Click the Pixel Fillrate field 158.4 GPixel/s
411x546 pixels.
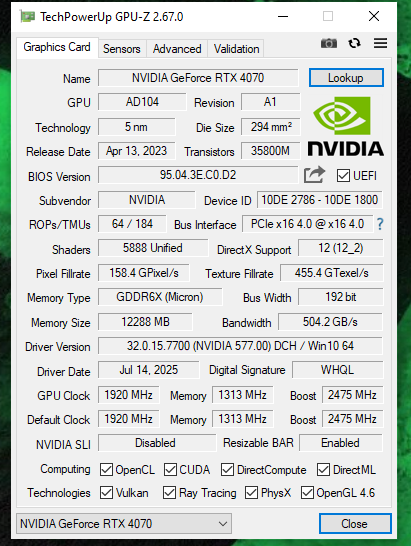pos(144,273)
